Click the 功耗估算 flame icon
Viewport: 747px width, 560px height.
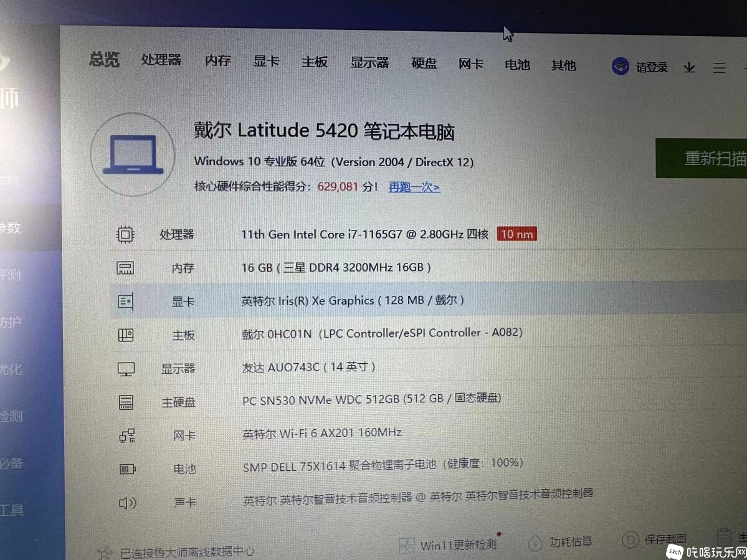tap(536, 543)
